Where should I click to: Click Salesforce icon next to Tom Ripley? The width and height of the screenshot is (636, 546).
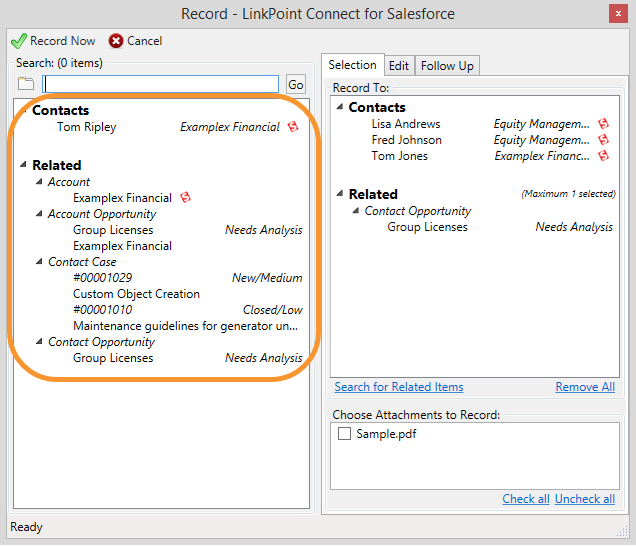293,127
